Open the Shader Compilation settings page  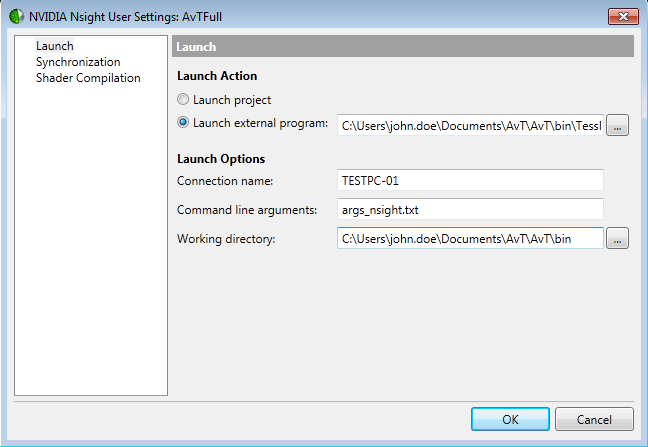point(88,78)
